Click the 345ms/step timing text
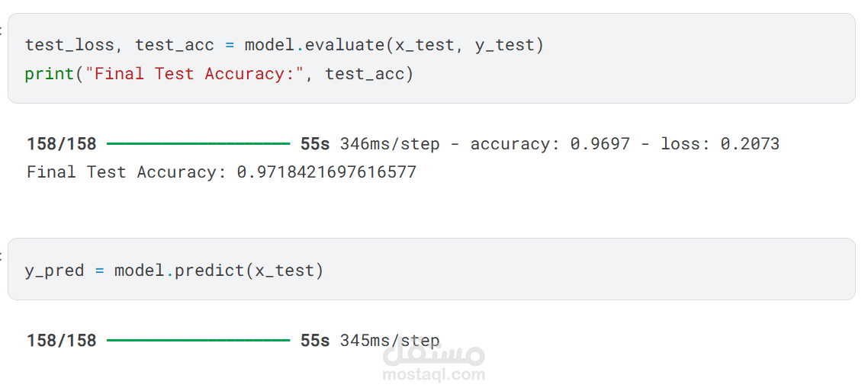Image resolution: width=868 pixels, height=391 pixels. [390, 341]
